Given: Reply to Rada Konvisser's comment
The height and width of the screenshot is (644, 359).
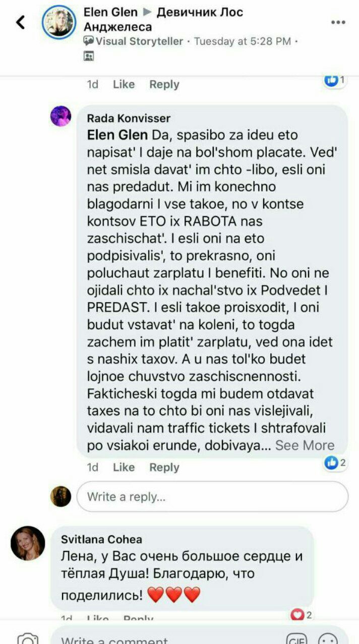Looking at the screenshot, I should pyautogui.click(x=164, y=467).
